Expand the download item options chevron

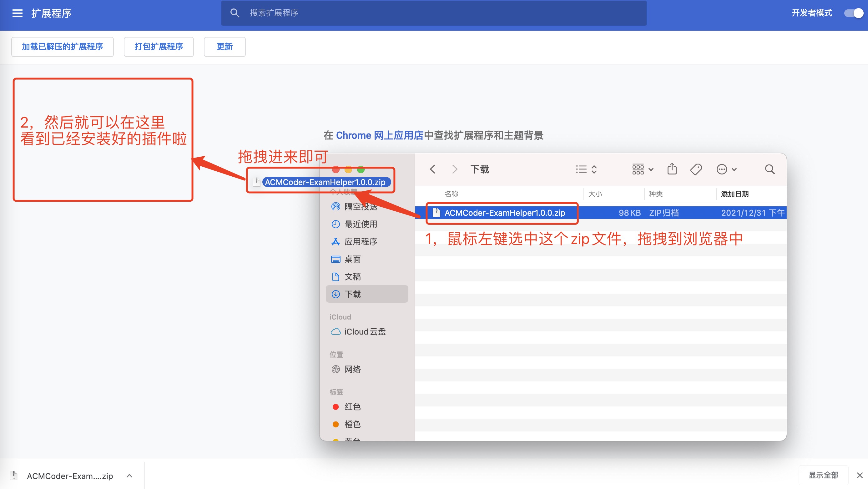(x=129, y=476)
